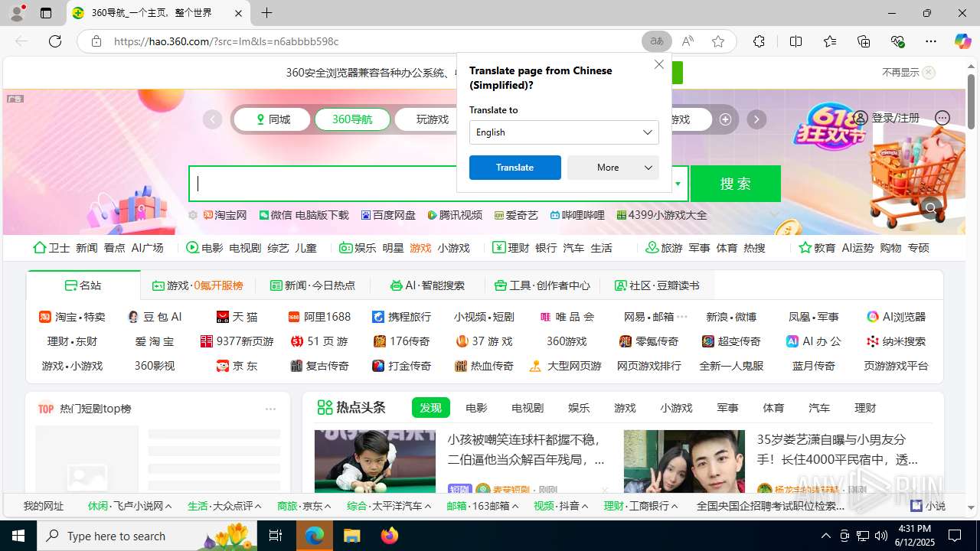
Task: Add page to favorites with star icon
Action: point(718,41)
